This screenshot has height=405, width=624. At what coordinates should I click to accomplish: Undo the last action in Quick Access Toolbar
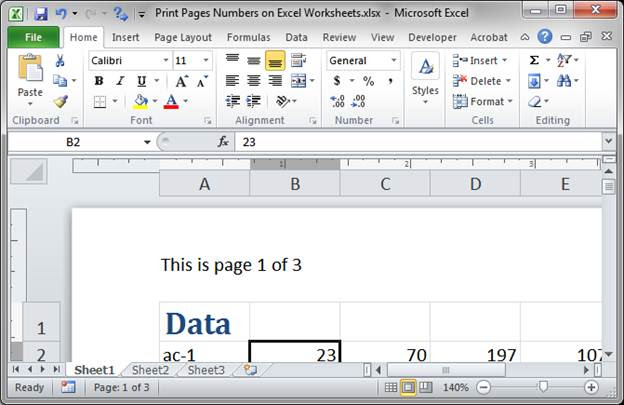(x=61, y=14)
